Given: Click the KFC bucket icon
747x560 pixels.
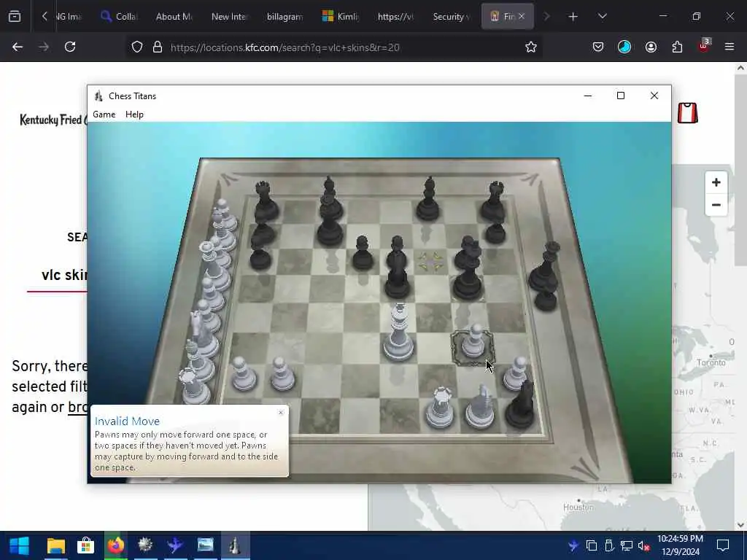Looking at the screenshot, I should [687, 113].
